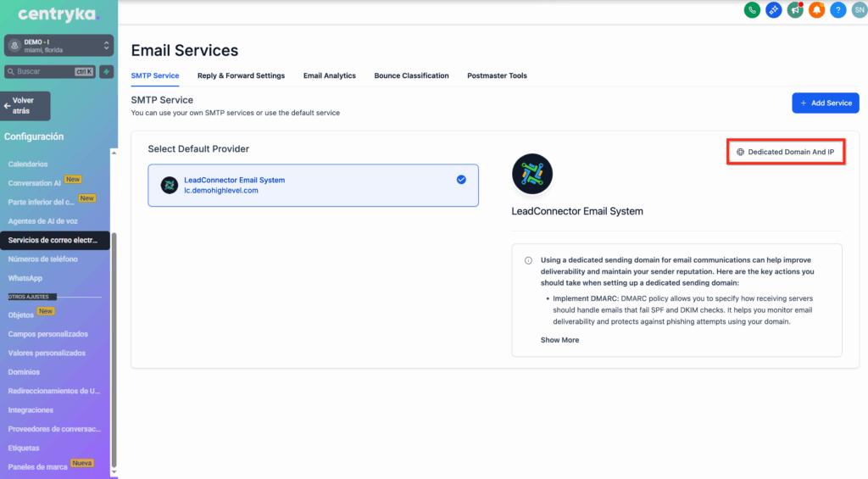
Task: Open the Email Analytics tab
Action: point(330,75)
